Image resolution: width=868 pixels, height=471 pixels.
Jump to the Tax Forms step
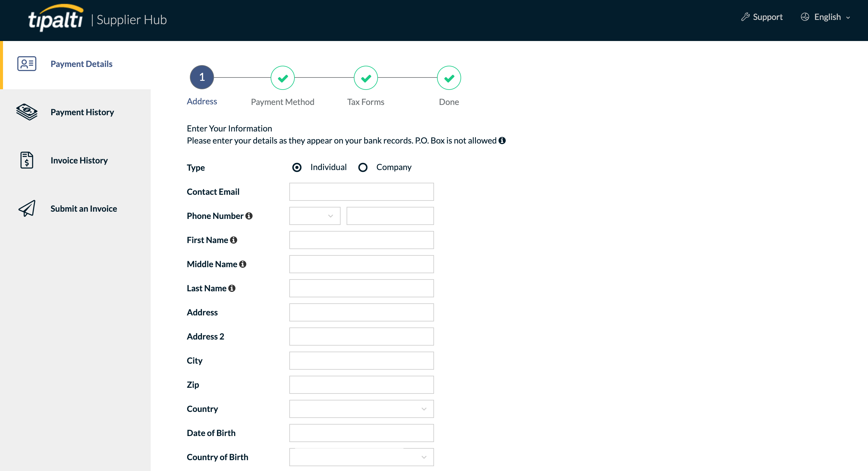(x=366, y=78)
